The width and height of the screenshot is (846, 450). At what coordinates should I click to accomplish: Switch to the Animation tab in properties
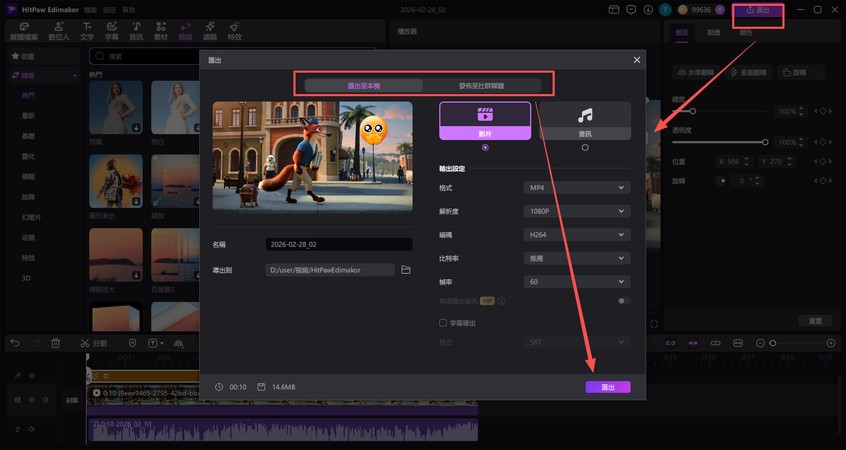[x=714, y=32]
